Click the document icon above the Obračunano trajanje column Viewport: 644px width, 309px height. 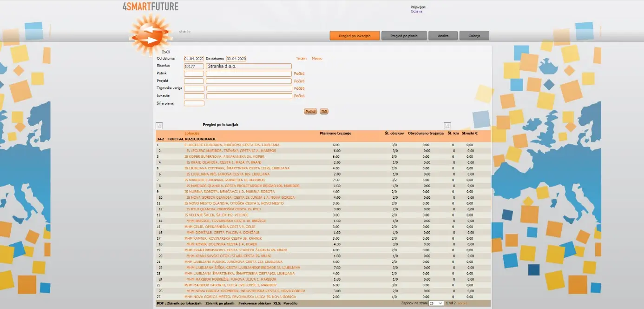click(x=447, y=126)
